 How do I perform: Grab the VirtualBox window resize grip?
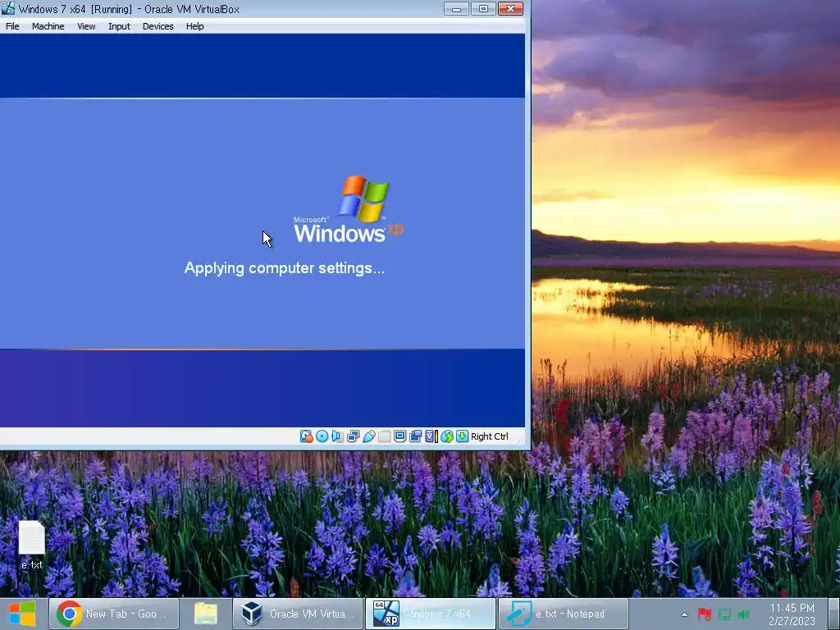(519, 440)
